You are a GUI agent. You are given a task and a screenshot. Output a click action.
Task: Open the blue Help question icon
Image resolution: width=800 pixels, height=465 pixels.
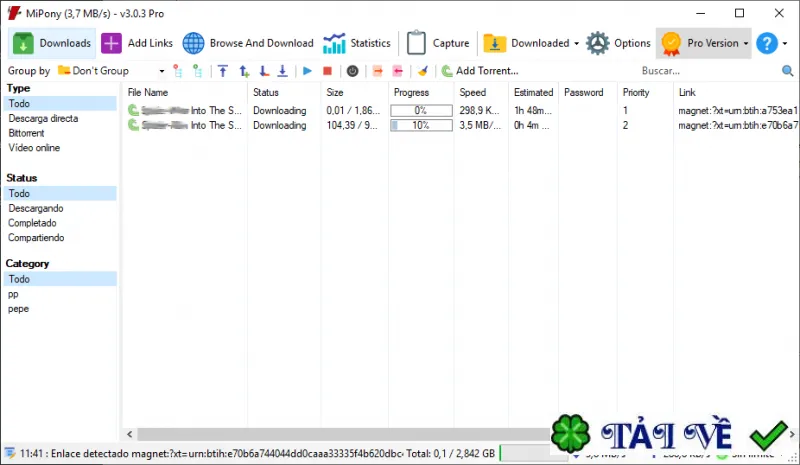766,43
